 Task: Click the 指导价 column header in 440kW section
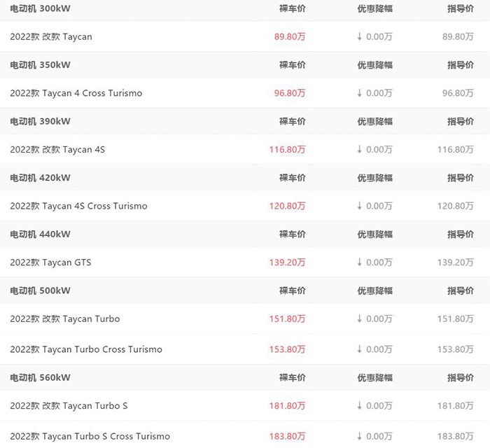pyautogui.click(x=461, y=234)
